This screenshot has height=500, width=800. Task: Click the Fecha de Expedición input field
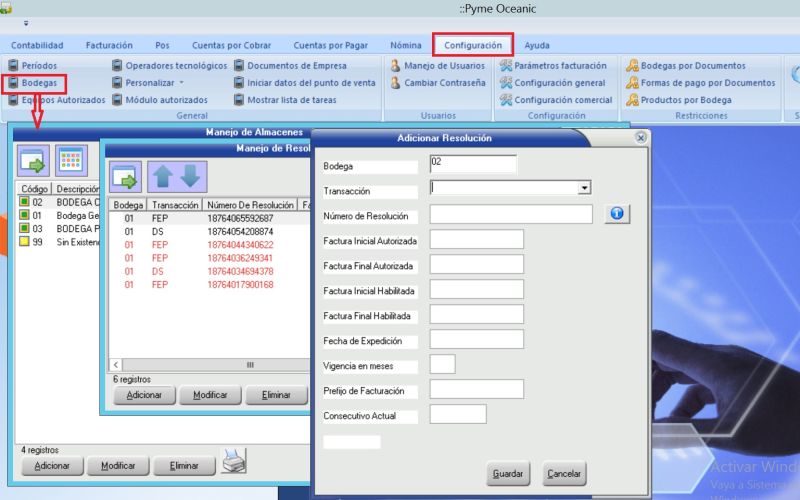(x=476, y=339)
